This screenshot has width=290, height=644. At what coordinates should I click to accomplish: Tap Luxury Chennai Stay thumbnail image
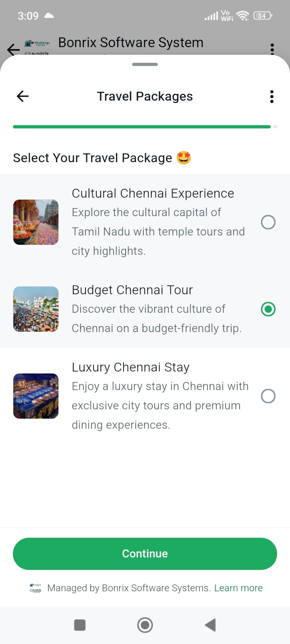click(x=36, y=396)
